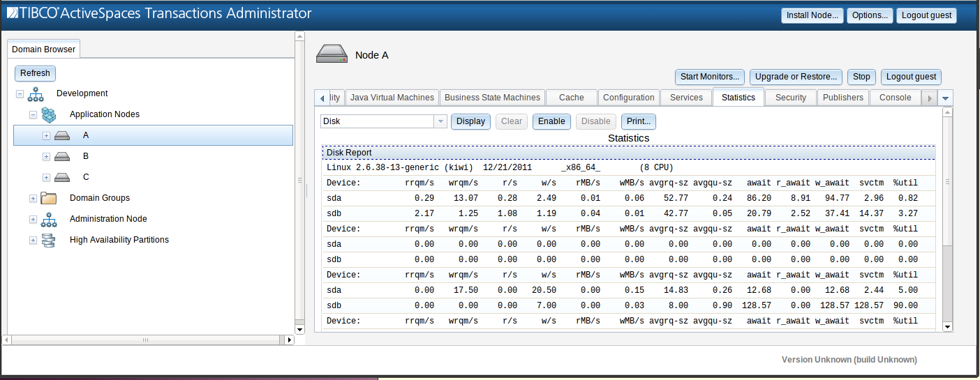Show later tabs with right arrow
980x380 pixels.
[929, 98]
